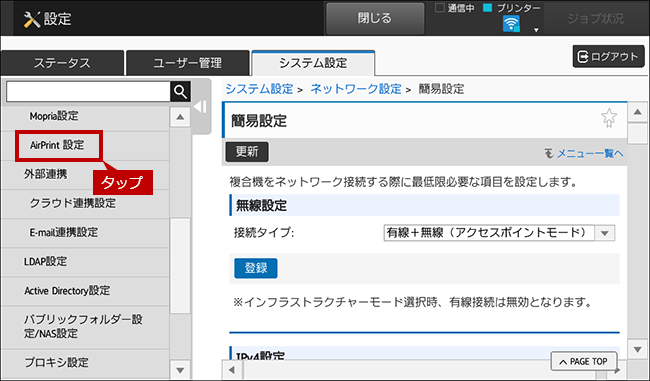
Task: Click the 無線設定 section heading
Action: [261, 205]
